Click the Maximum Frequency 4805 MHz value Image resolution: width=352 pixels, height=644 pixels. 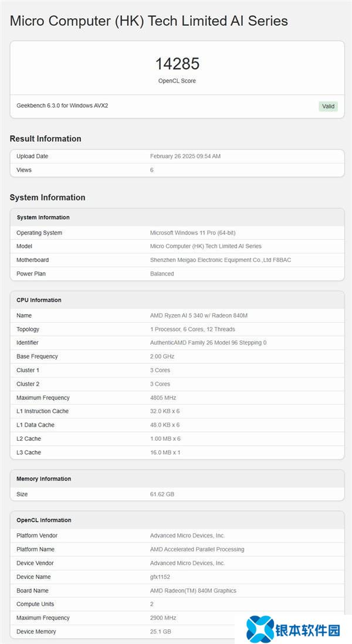point(162,398)
